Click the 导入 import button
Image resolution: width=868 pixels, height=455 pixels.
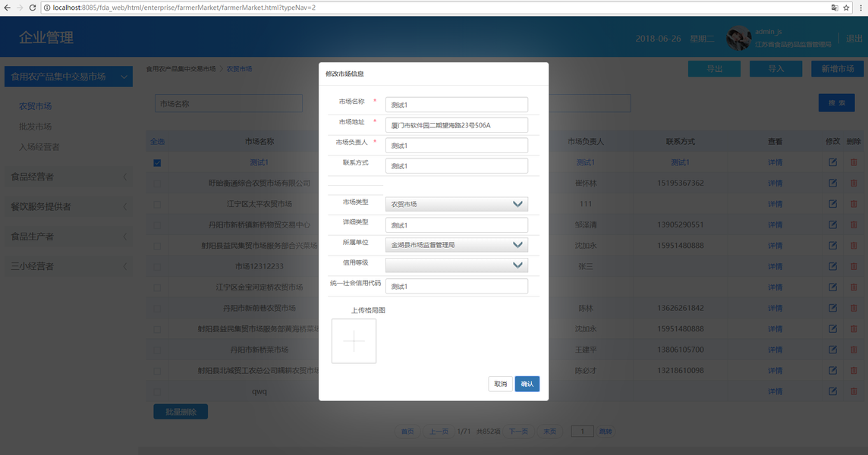coord(775,69)
